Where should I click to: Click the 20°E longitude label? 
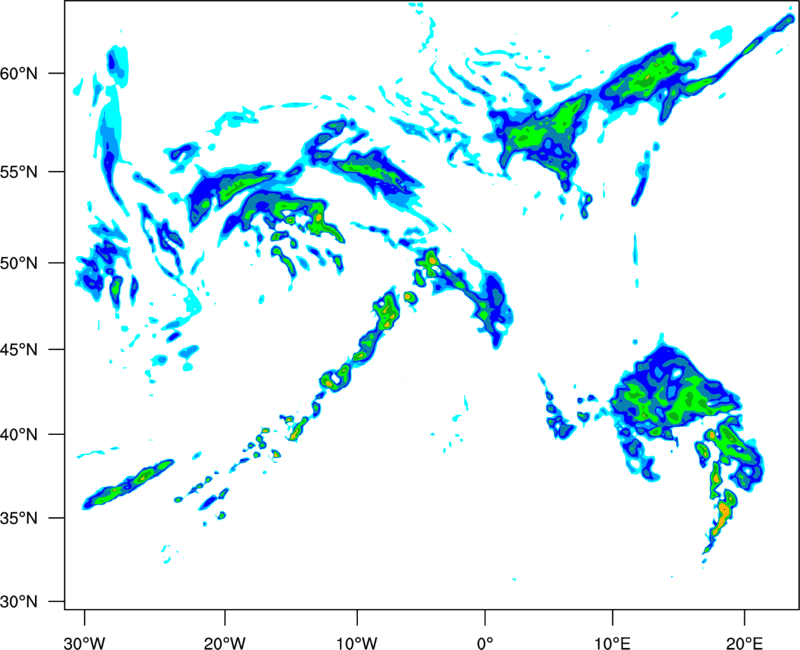pyautogui.click(x=744, y=643)
